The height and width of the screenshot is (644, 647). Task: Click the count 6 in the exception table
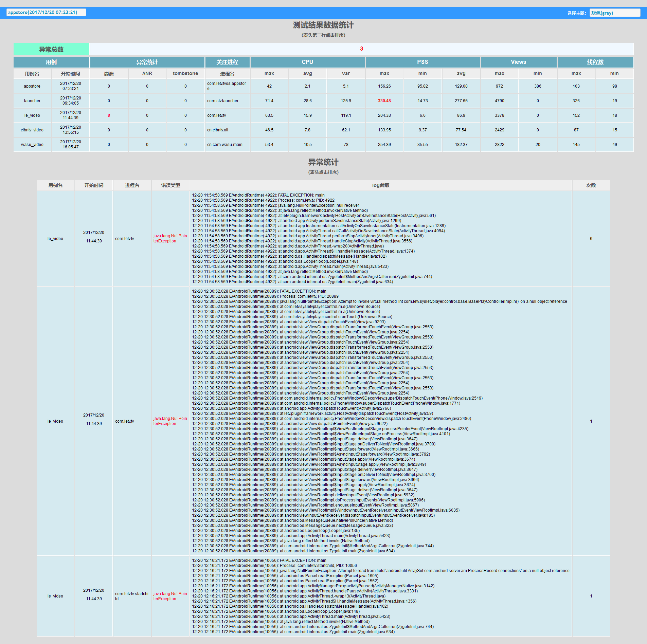591,239
